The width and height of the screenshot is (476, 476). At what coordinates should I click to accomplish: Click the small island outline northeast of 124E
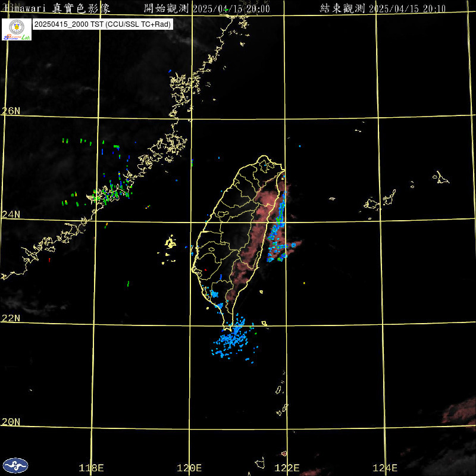(x=441, y=177)
